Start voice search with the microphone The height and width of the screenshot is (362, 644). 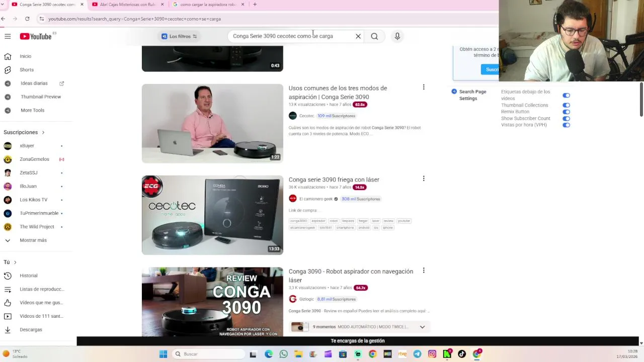pyautogui.click(x=397, y=36)
